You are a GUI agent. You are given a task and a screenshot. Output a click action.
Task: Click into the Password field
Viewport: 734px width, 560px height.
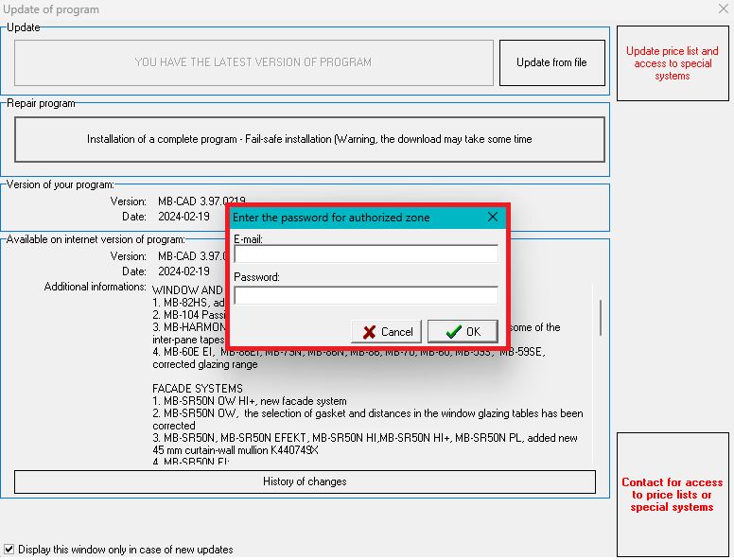pyautogui.click(x=365, y=295)
